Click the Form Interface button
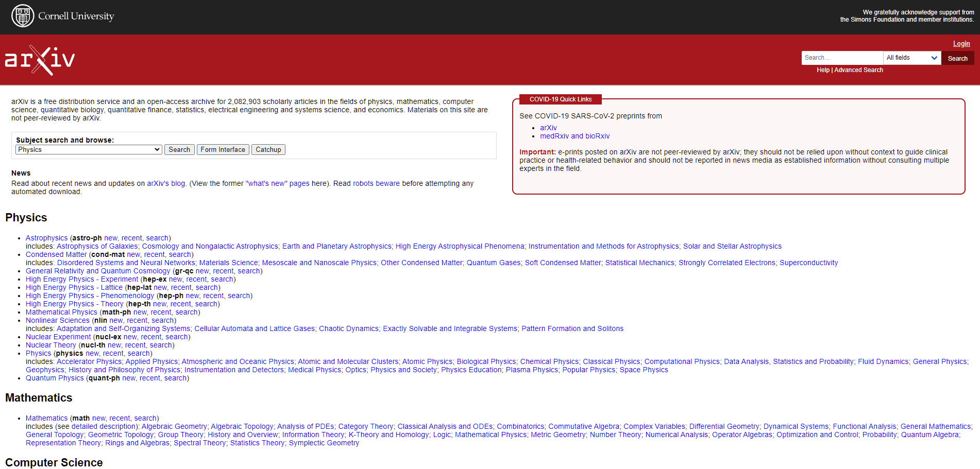 tap(223, 150)
